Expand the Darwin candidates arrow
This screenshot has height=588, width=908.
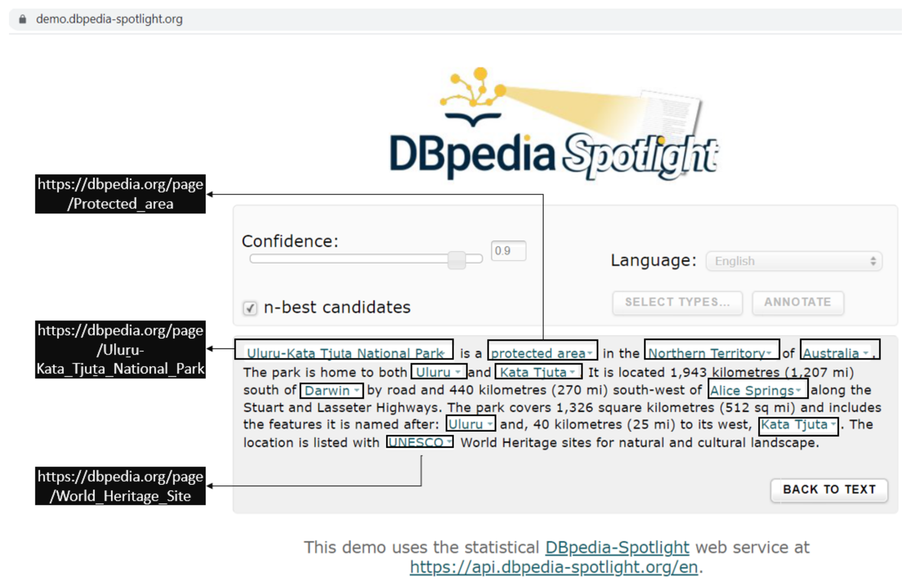[356, 390]
